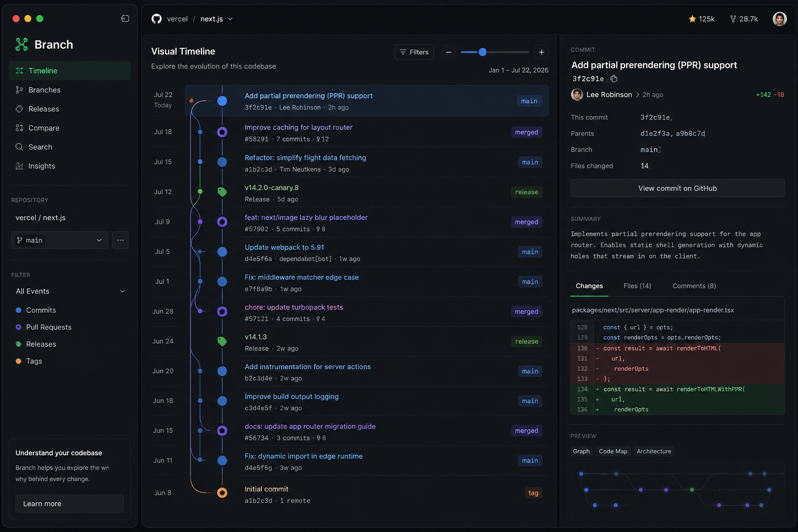The width and height of the screenshot is (798, 532).
Task: Open the main branch selector dropdown
Action: pyautogui.click(x=60, y=240)
